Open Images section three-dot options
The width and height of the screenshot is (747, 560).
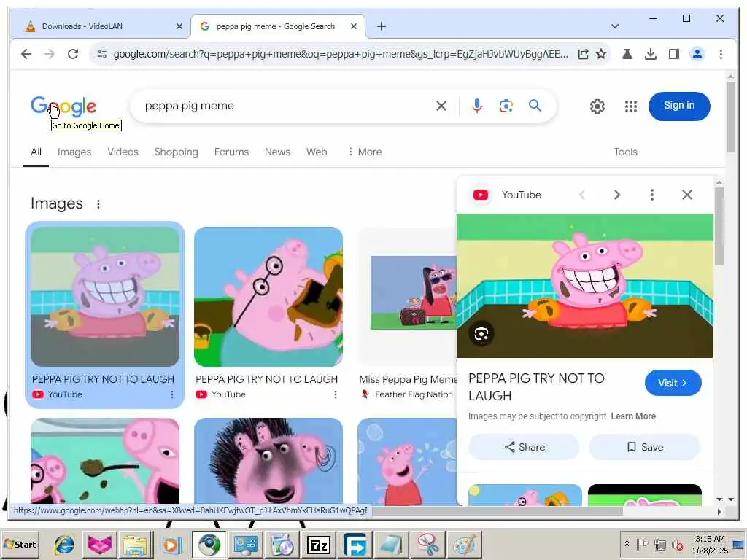98,204
